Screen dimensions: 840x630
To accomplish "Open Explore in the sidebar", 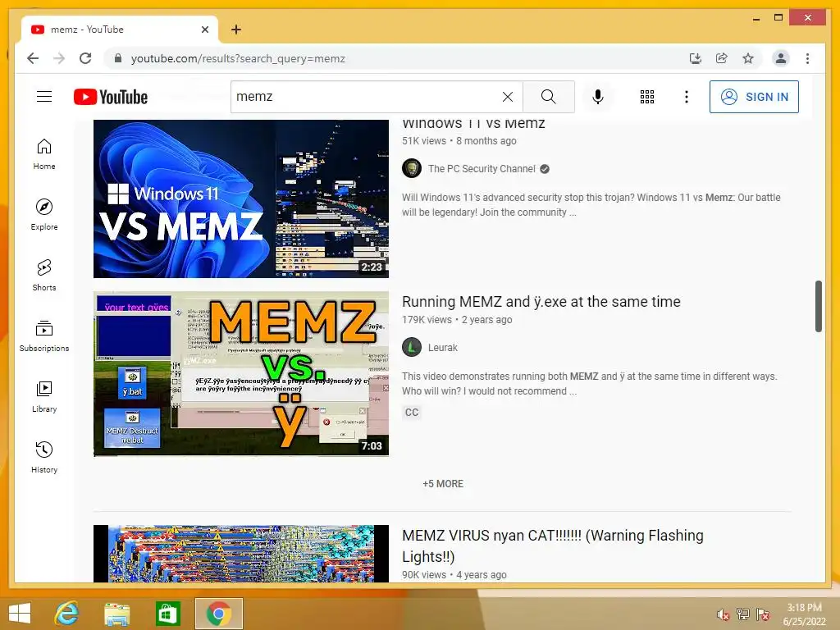I will tap(44, 215).
